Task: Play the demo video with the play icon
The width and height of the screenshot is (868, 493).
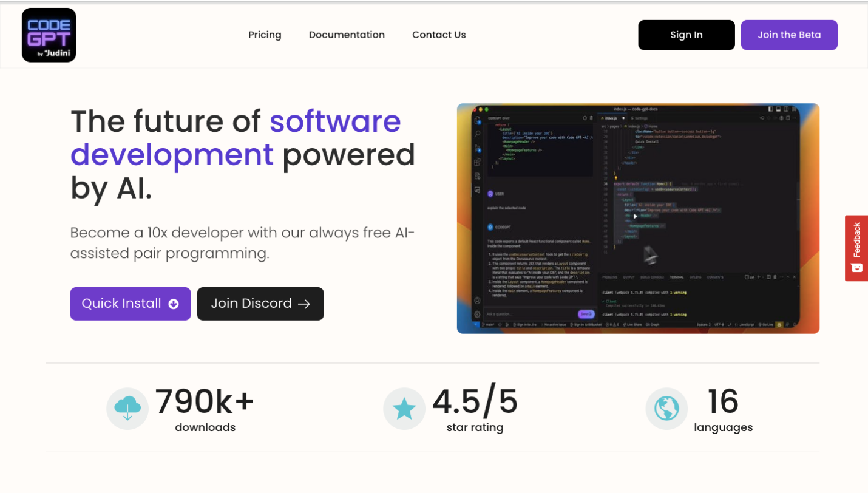Action: [636, 216]
